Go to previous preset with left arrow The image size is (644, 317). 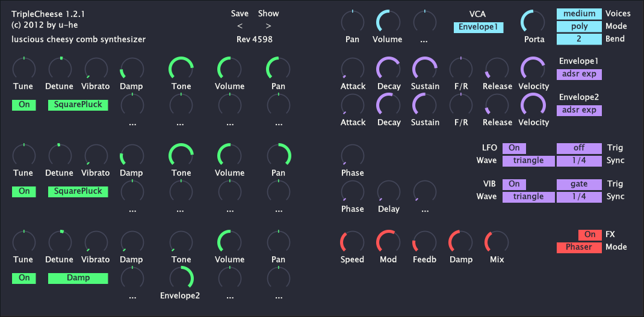[x=240, y=26]
